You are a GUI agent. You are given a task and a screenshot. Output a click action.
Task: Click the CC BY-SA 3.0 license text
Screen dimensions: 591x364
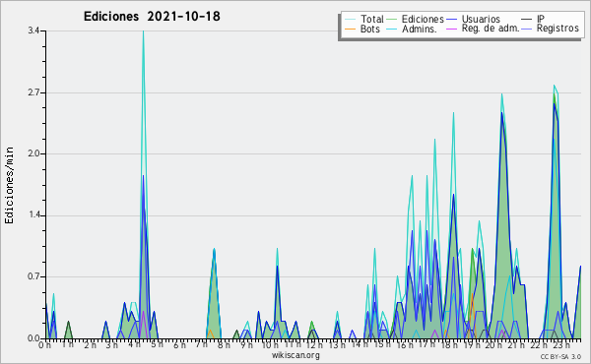560,357
